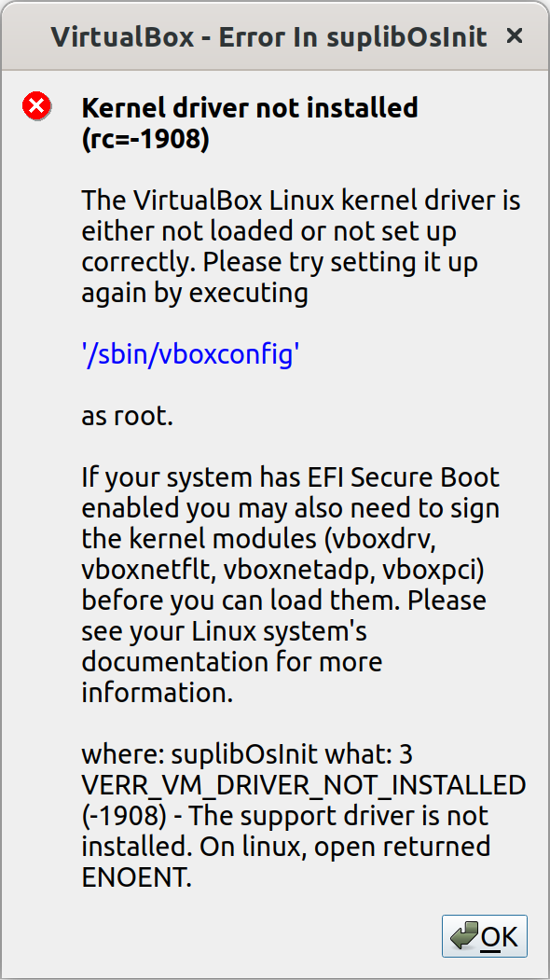Select the heading 'Kernel driver not installed'
Viewport: 550px width, 980px height.
[250, 107]
